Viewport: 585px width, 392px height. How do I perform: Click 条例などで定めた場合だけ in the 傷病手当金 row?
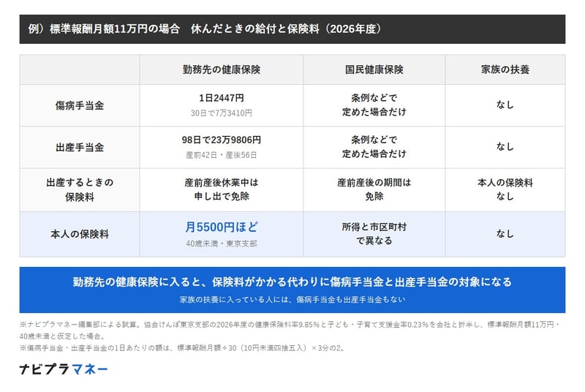[374, 105]
